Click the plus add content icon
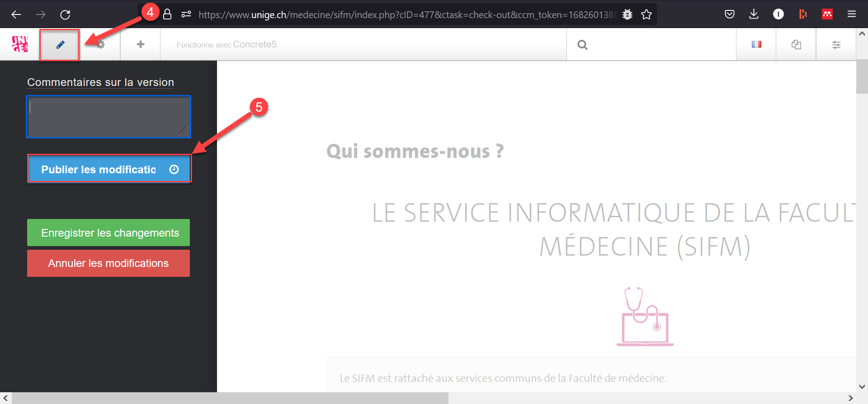Image resolution: width=868 pixels, height=404 pixels. click(141, 44)
